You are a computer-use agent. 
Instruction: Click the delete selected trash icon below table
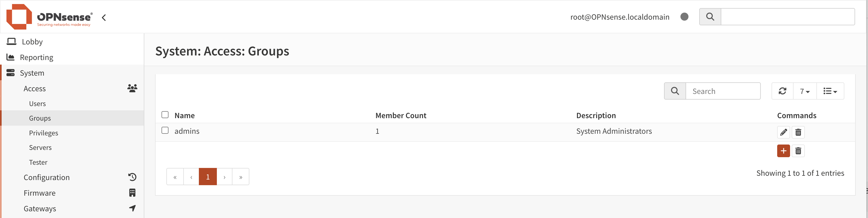(x=798, y=151)
